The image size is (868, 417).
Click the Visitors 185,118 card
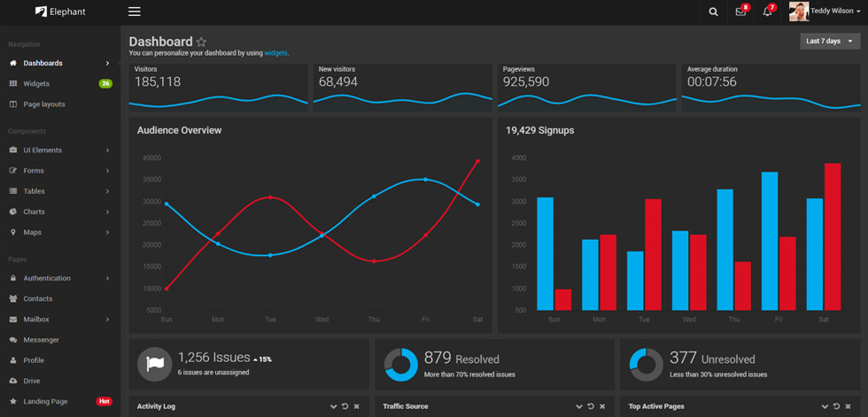(x=218, y=88)
